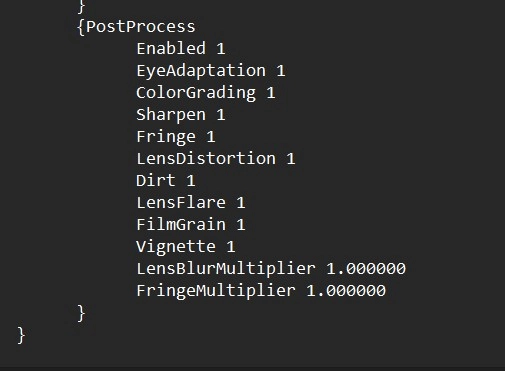505x371 pixels.
Task: Click on the Dirt 1 line
Action: point(166,181)
